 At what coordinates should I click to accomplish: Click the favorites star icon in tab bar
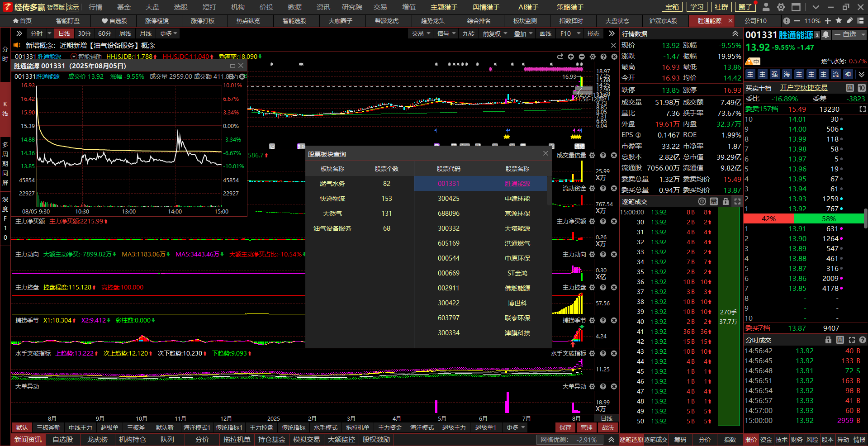(839, 21)
